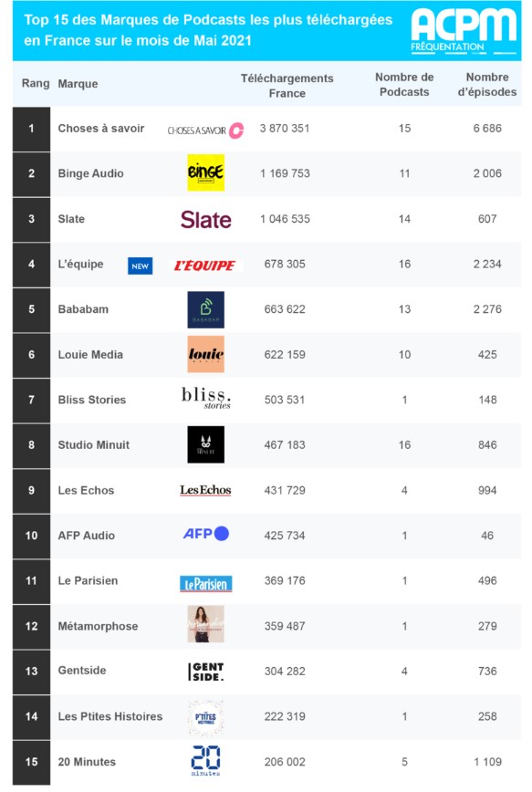Click the Le Parisien logo
The width and height of the screenshot is (532, 792).
[205, 583]
